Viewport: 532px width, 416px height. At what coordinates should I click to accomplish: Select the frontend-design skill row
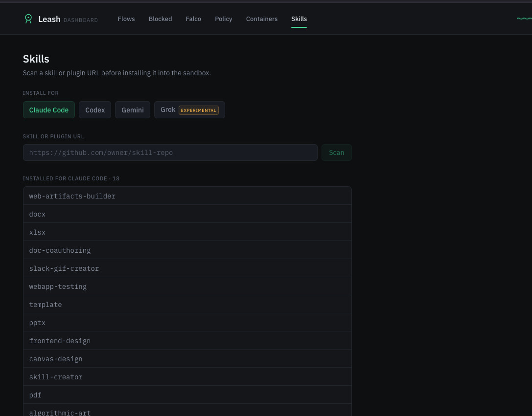(187, 340)
